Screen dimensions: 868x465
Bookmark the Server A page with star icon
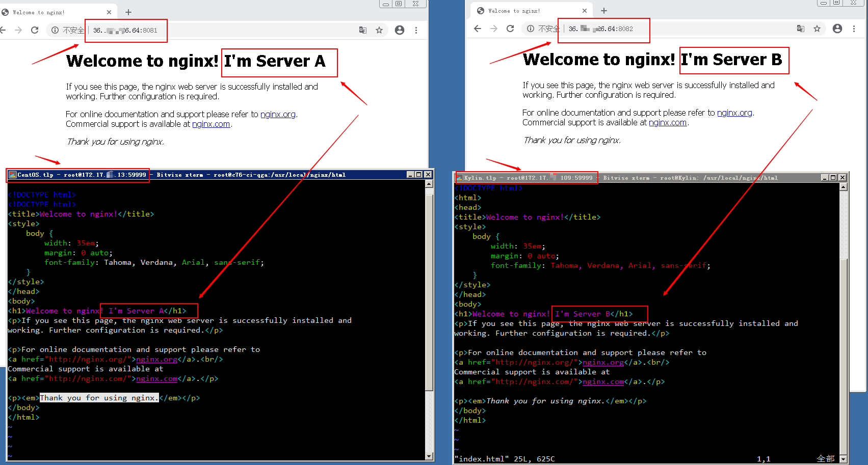click(x=379, y=30)
